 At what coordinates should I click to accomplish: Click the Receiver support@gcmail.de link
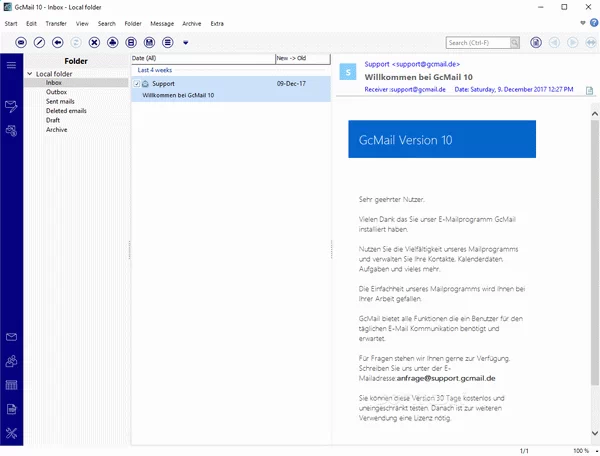(405, 90)
